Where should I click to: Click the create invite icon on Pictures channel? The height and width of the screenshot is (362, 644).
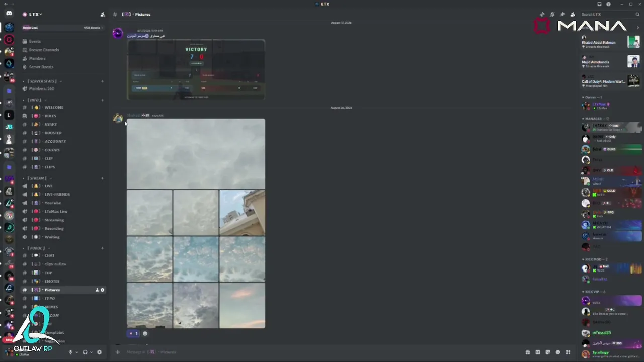coord(97,290)
